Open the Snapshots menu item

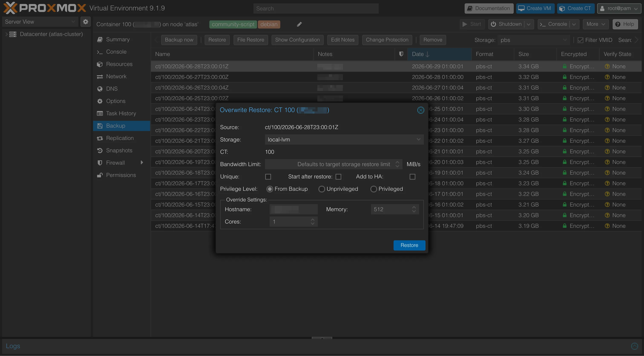pos(122,151)
